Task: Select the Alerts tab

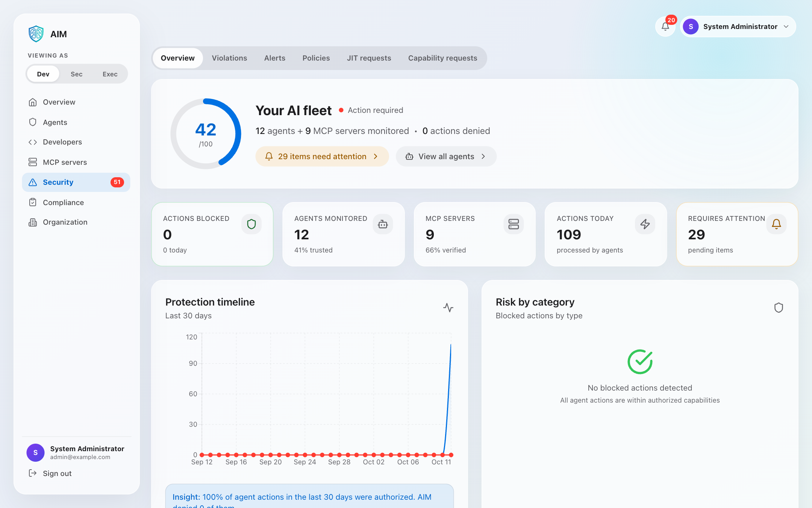Action: point(275,58)
